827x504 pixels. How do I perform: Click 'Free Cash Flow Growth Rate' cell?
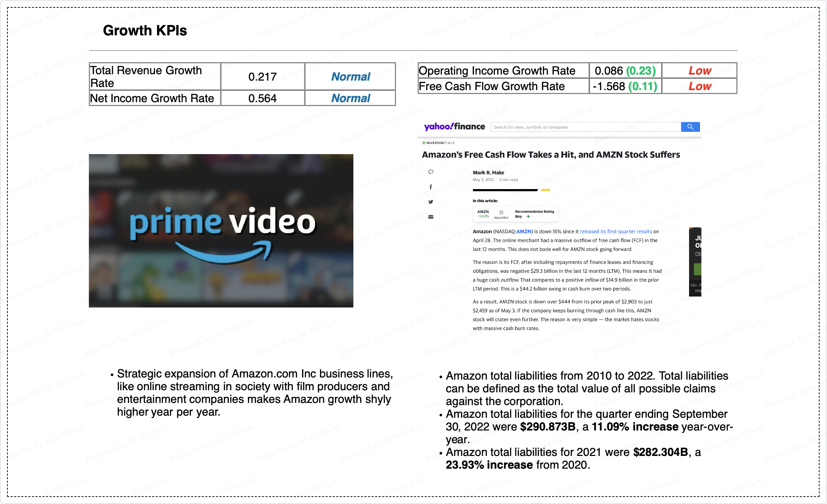(x=504, y=86)
